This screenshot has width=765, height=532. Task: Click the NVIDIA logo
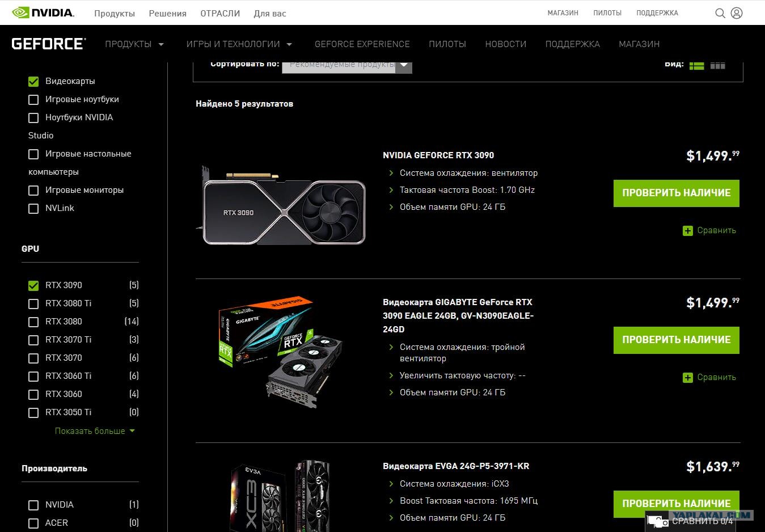click(x=43, y=12)
